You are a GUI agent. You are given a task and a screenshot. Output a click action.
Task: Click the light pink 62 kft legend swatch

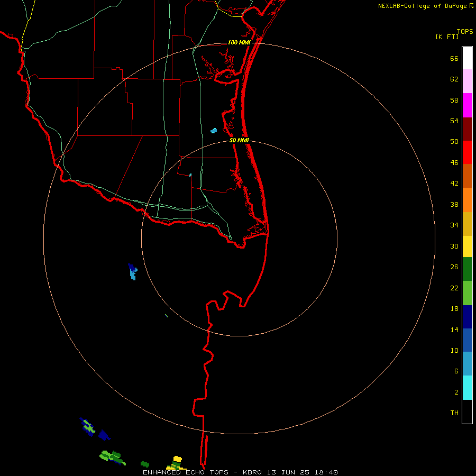[x=467, y=81]
